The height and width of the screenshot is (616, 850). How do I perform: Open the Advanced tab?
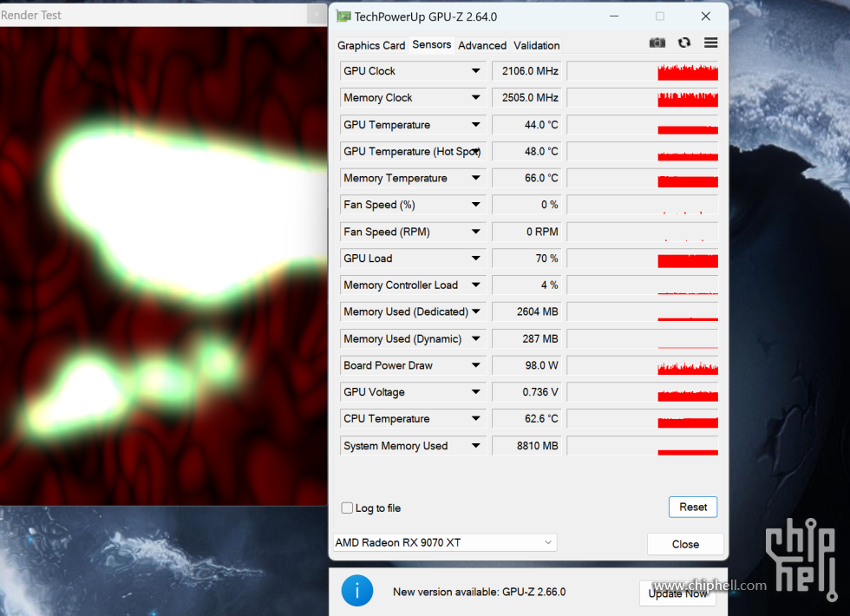(x=482, y=45)
